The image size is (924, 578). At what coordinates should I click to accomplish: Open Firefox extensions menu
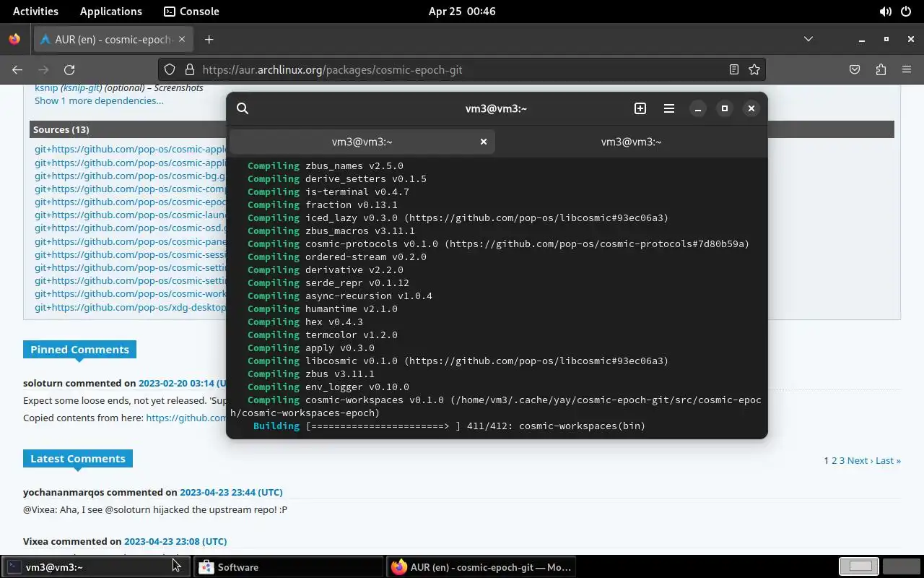881,69
